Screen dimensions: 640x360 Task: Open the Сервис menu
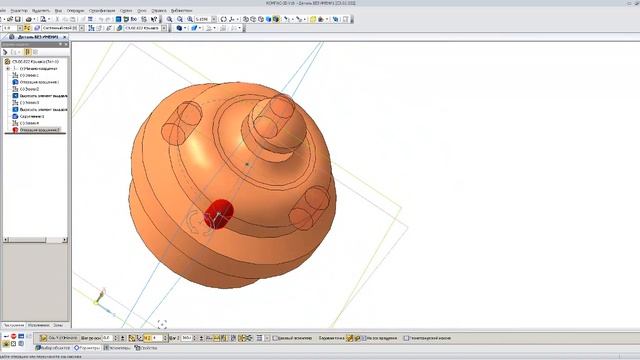[x=126, y=11]
